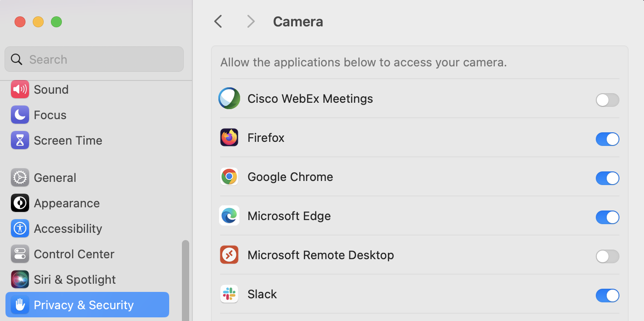Click the Google Chrome icon
Image resolution: width=644 pixels, height=321 pixels.
[x=229, y=177]
